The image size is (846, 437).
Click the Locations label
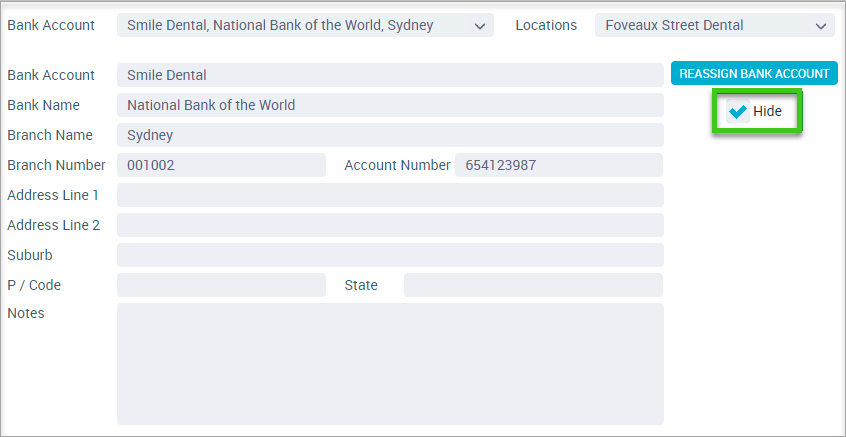(546, 25)
